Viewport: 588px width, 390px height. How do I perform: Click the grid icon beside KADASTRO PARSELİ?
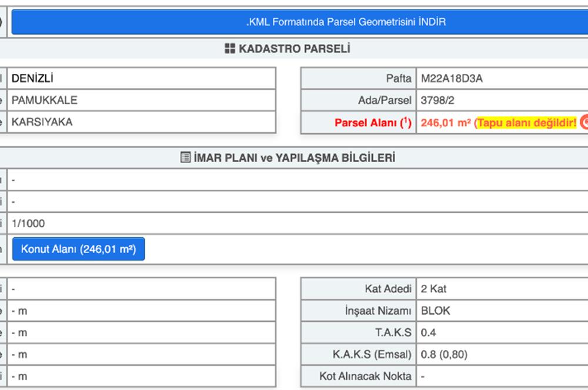pyautogui.click(x=230, y=49)
